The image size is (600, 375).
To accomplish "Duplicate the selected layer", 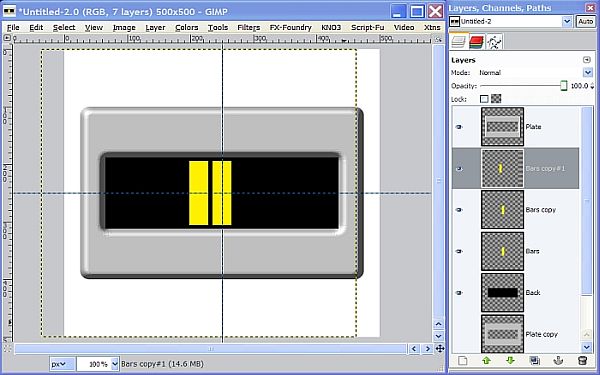I will 535,360.
